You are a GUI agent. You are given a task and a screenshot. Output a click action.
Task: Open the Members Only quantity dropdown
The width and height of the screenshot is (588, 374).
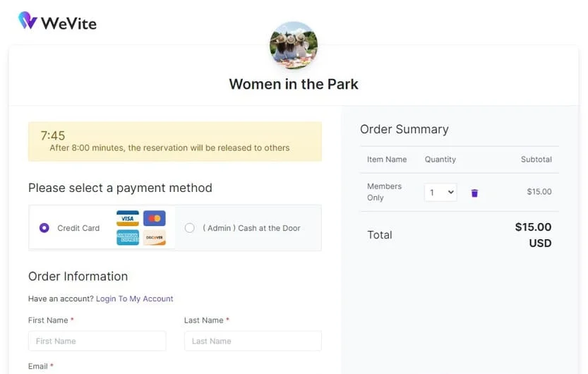440,192
